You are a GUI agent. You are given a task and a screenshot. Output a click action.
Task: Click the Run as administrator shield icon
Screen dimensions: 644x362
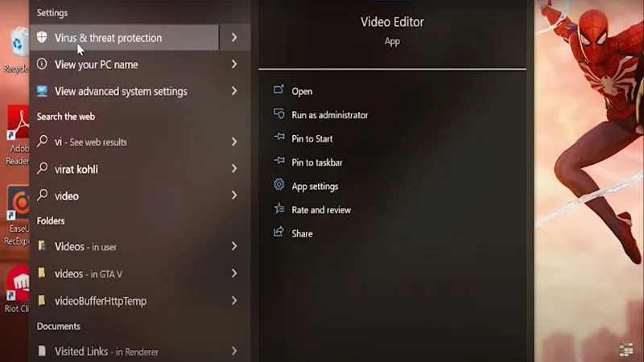coord(279,113)
